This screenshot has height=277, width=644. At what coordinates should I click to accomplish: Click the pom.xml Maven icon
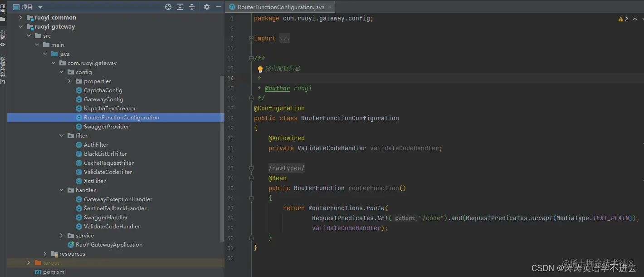click(38, 272)
